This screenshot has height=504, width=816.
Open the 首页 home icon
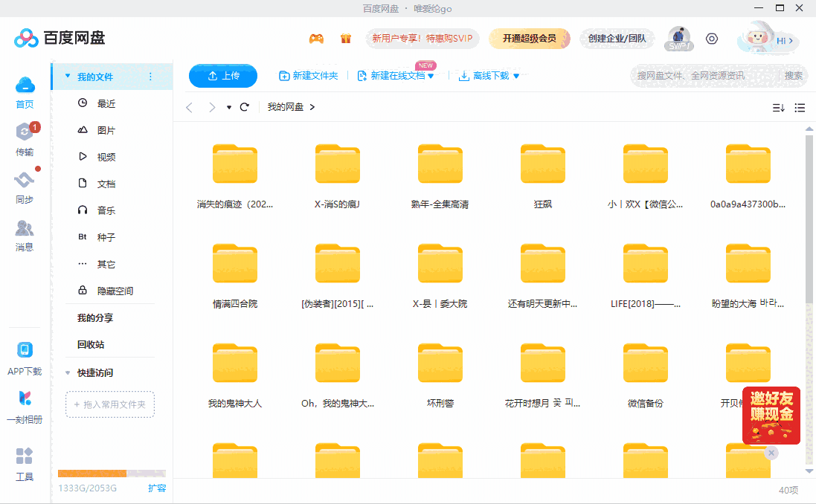click(x=25, y=91)
